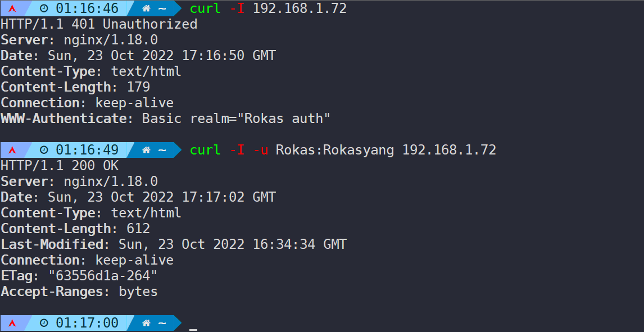Click the 401 Unauthorized status line
644x332 pixels.
pos(99,24)
